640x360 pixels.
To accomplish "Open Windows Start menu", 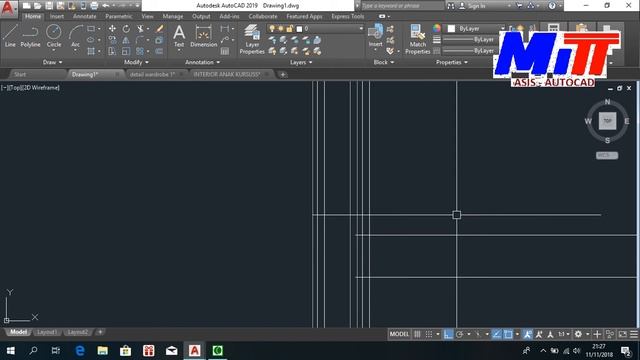I will click(11, 351).
